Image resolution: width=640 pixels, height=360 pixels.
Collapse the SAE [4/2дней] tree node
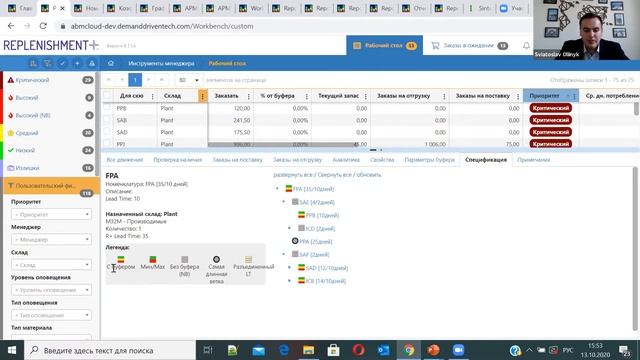click(284, 202)
